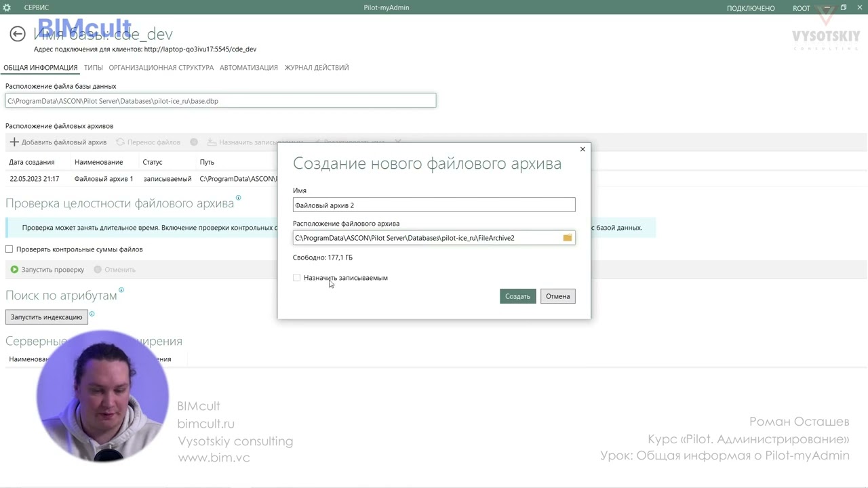Click 'Дата создания' column header
The width and height of the screenshot is (868, 488).
[31, 163]
